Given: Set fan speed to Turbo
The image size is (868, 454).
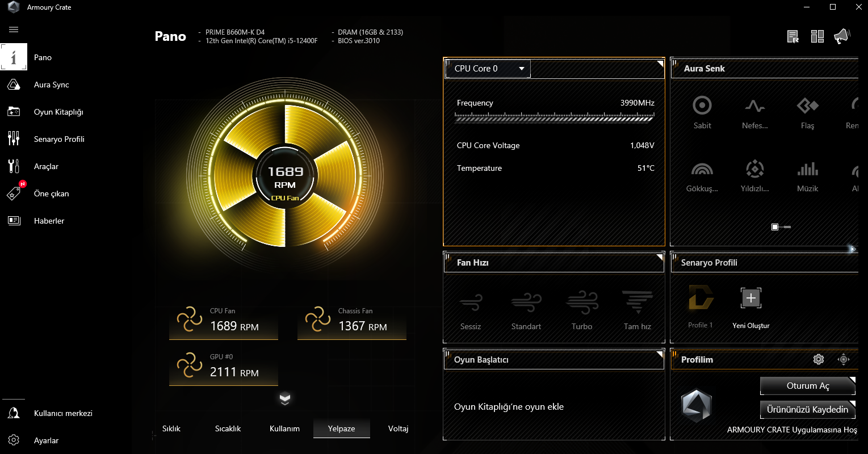Looking at the screenshot, I should tap(582, 310).
